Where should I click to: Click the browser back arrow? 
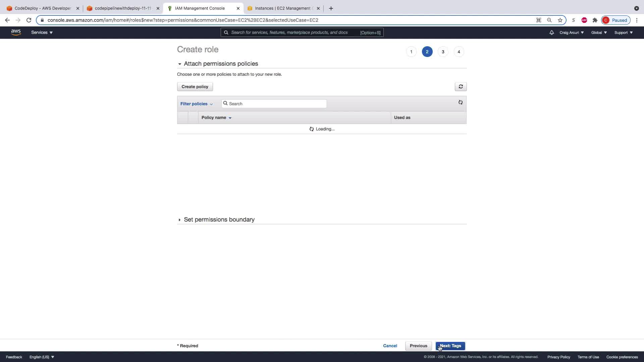tap(7, 20)
